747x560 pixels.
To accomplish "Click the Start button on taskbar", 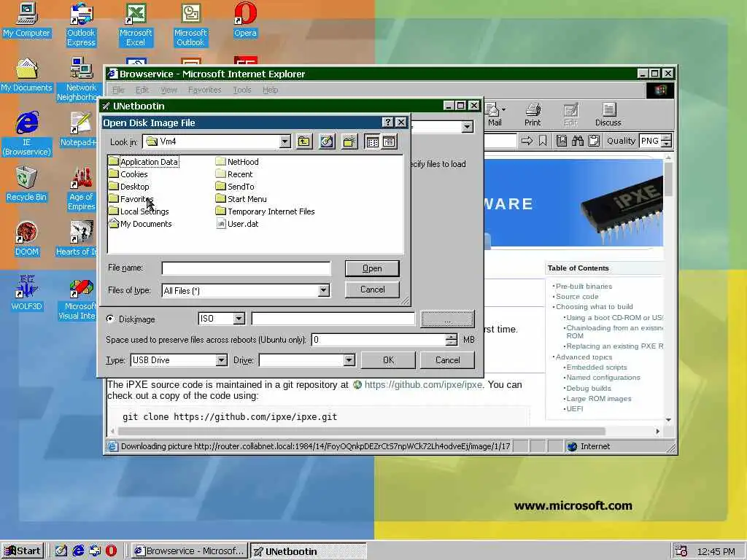I will click(x=23, y=551).
